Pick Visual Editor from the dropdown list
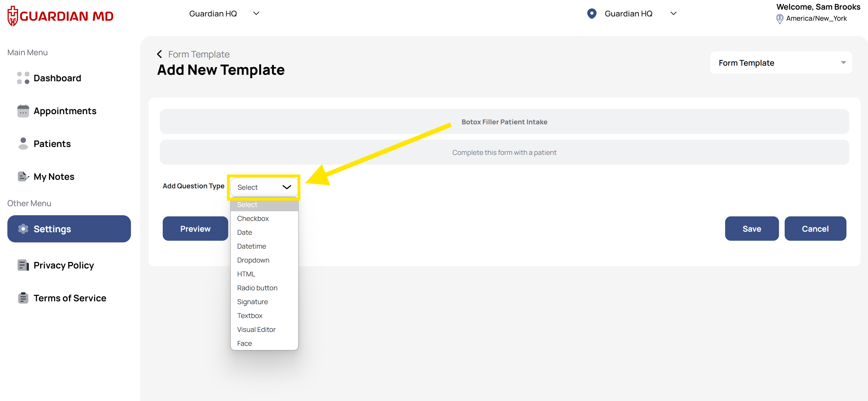Viewport: 868px width, 401px height. (256, 329)
